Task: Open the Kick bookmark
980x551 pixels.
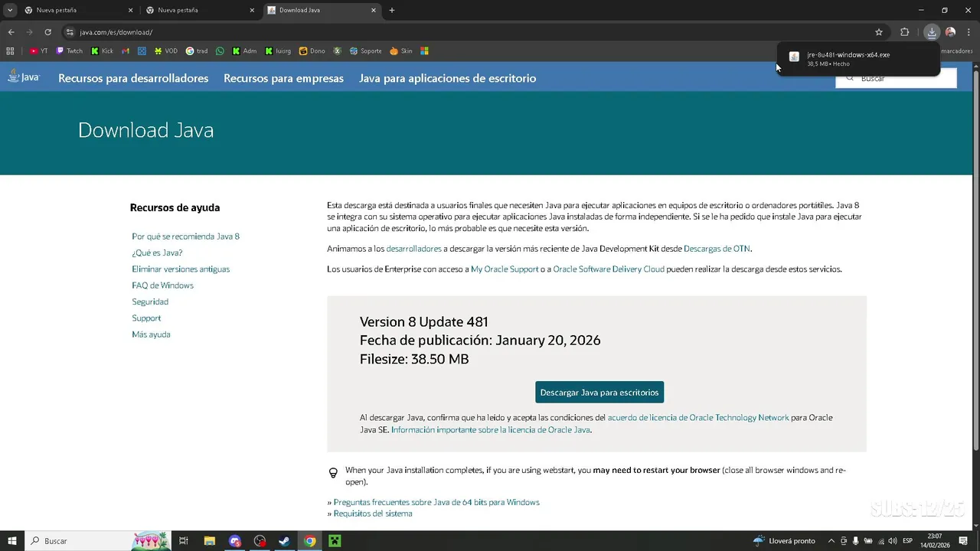Action: coord(102,51)
